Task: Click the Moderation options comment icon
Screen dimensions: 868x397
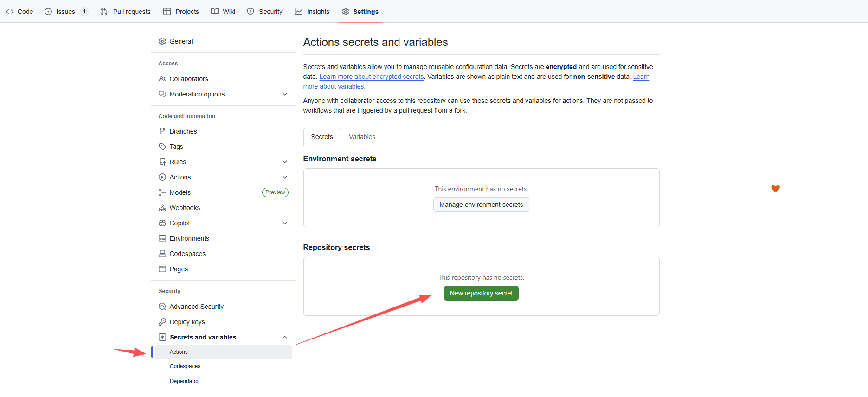Action: (162, 94)
